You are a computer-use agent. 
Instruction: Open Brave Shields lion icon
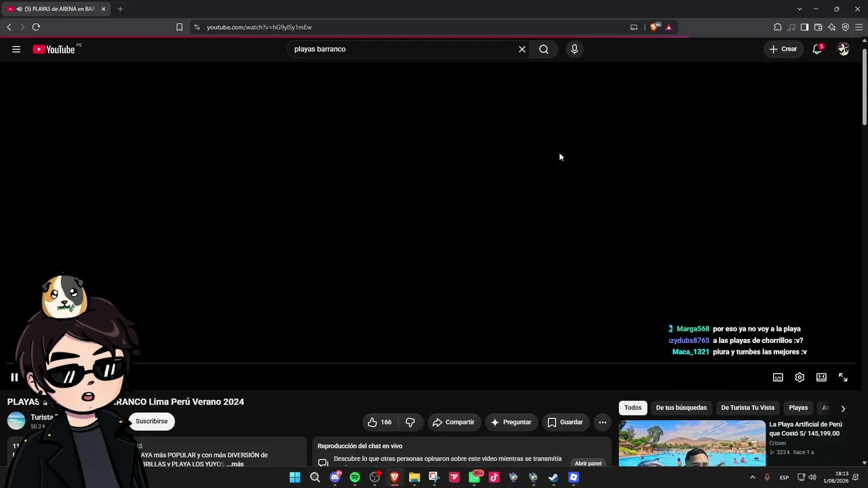[x=654, y=27]
